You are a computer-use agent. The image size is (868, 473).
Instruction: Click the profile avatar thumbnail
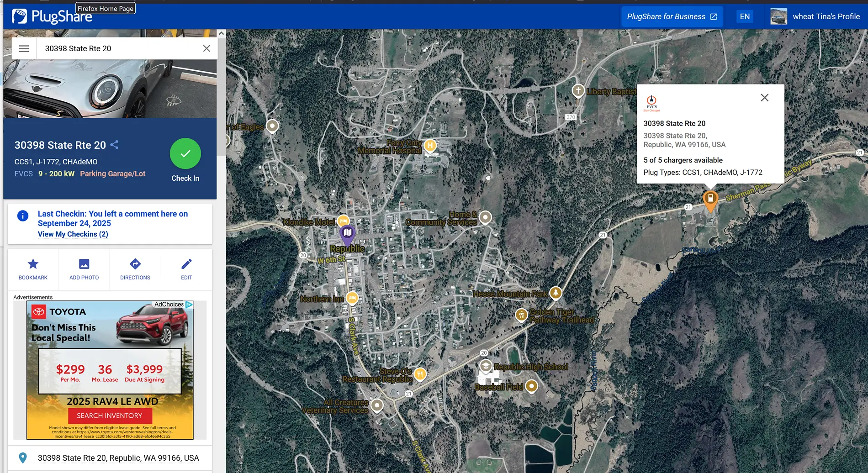click(x=778, y=17)
